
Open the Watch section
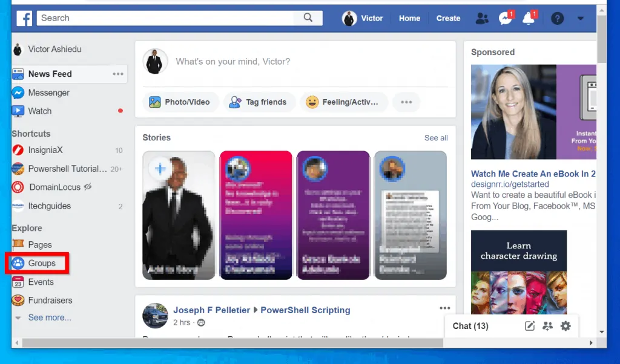[40, 111]
